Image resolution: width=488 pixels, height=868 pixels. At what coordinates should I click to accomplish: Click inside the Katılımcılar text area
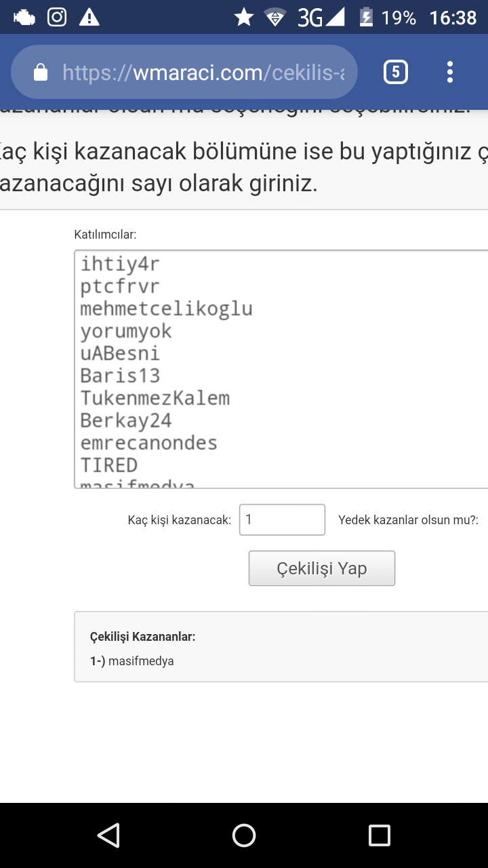[x=281, y=369]
